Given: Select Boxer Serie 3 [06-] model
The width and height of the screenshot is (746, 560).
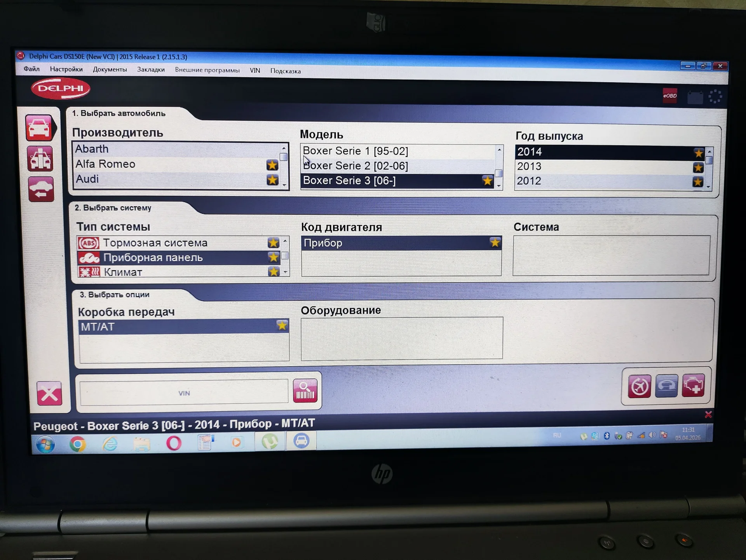Looking at the screenshot, I should click(x=398, y=181).
